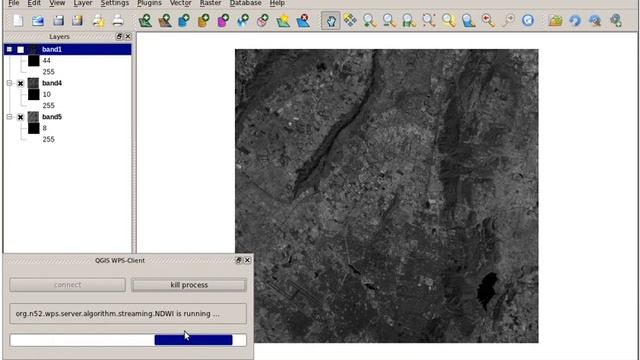Open the Plugins menu
Screen dimensions: 640x360
click(x=149, y=3)
